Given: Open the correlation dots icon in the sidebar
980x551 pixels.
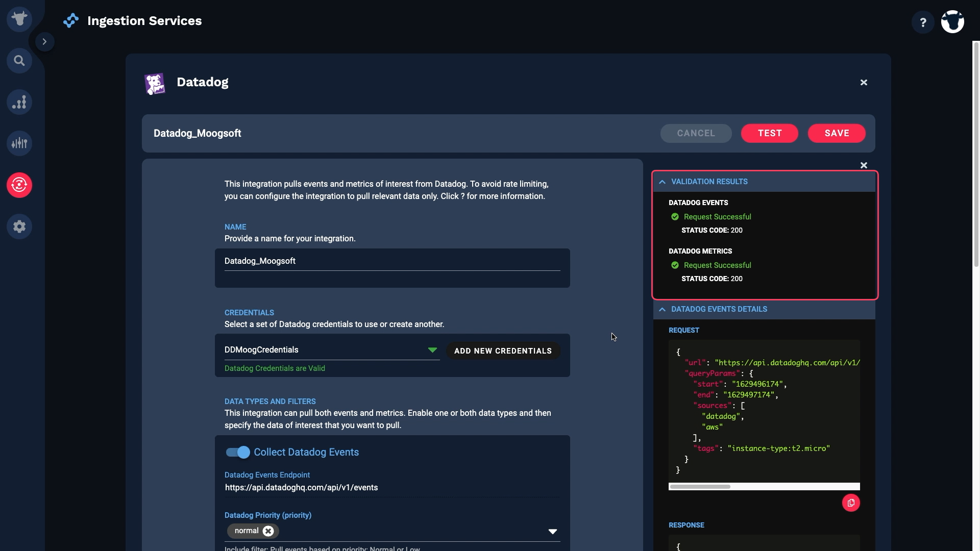Looking at the screenshot, I should click(19, 102).
